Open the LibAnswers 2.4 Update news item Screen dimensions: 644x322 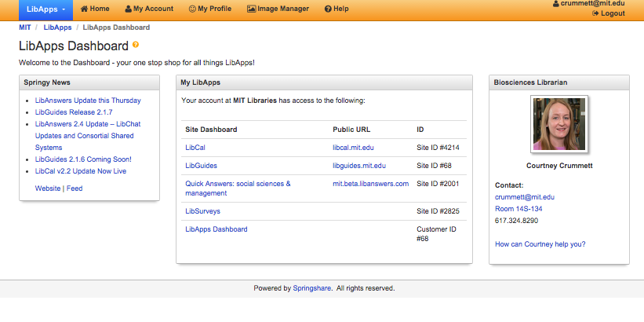[x=88, y=136]
